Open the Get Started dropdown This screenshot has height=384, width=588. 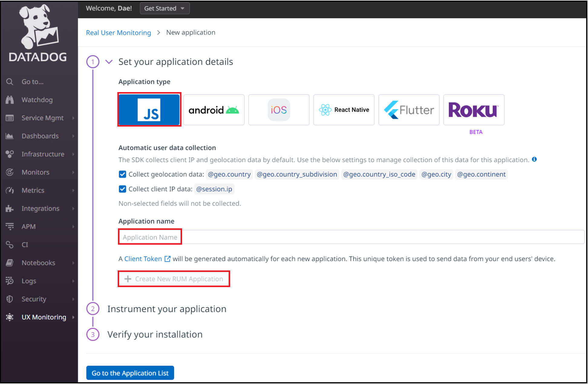coord(165,8)
